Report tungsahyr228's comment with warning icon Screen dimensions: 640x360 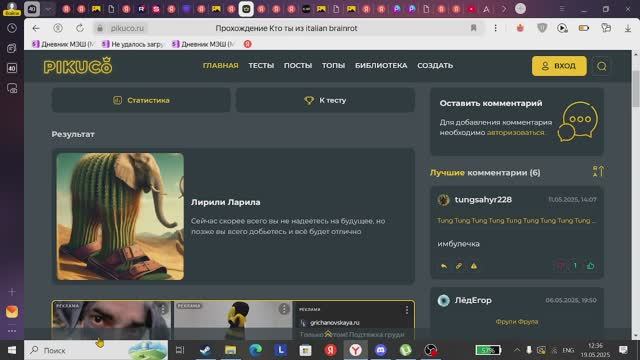tap(473, 266)
